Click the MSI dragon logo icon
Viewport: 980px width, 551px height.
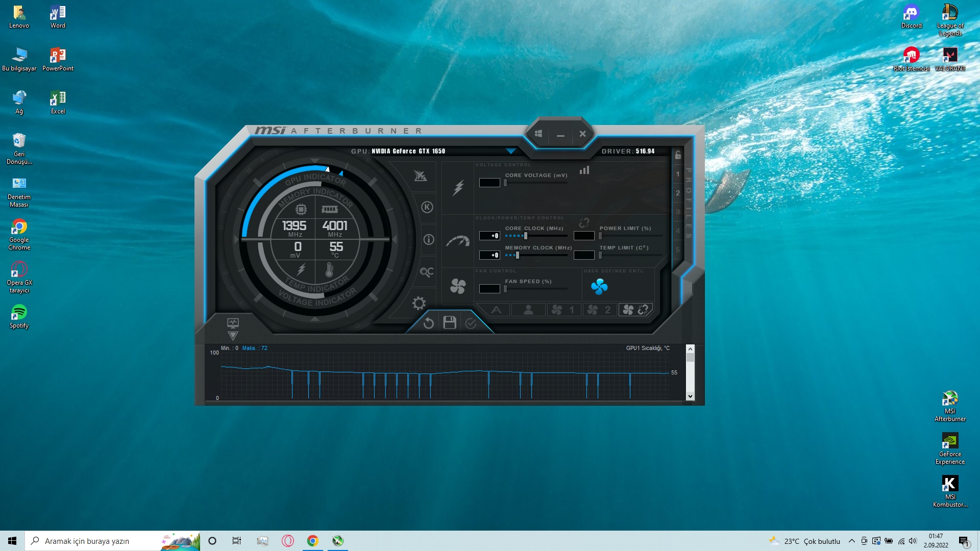tap(420, 176)
